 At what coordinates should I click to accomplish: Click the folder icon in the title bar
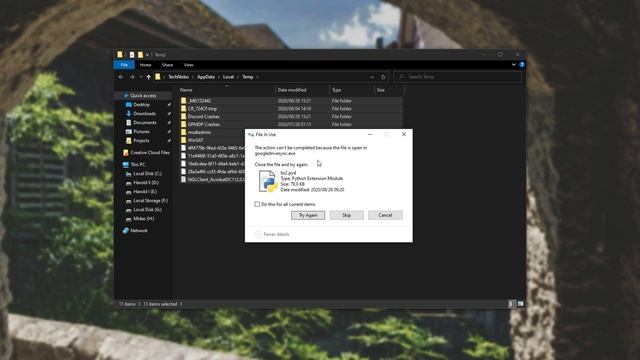pyautogui.click(x=120, y=54)
